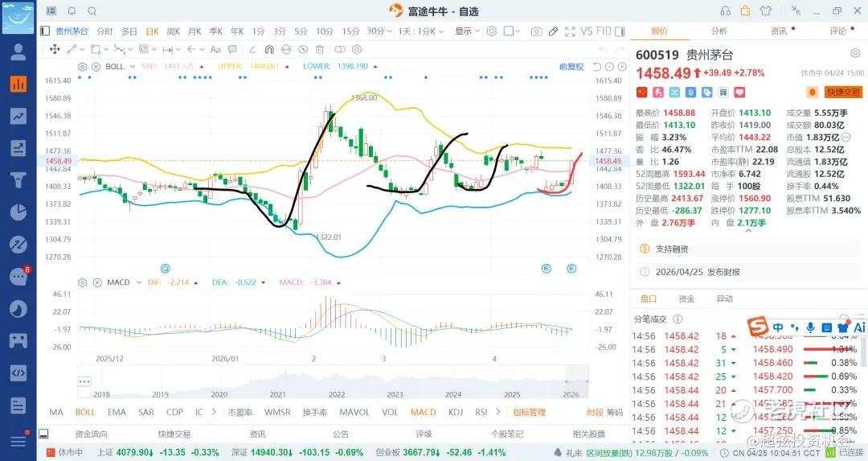Open customer service headset icon

[x=726, y=11]
